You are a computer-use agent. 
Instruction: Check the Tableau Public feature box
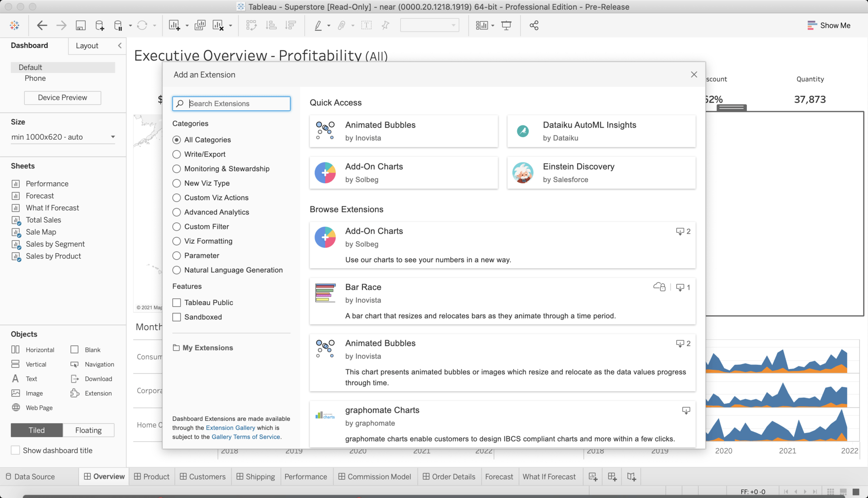177,303
